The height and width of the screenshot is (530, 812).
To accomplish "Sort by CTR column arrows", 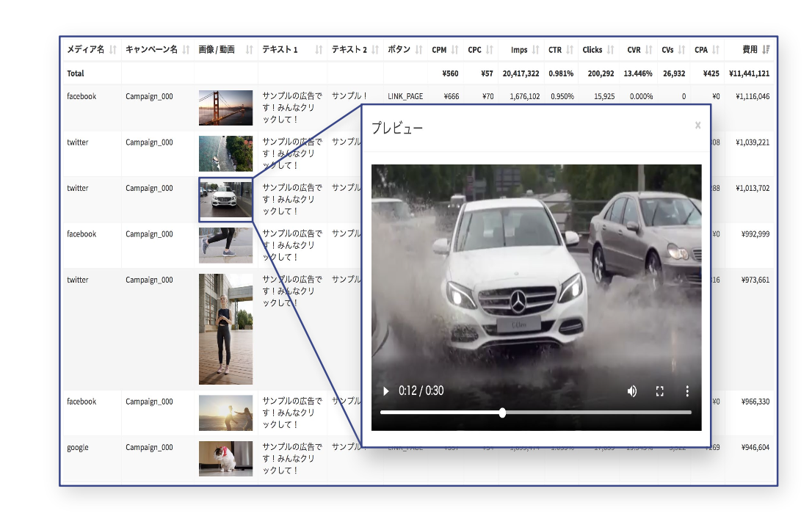I will 570,50.
